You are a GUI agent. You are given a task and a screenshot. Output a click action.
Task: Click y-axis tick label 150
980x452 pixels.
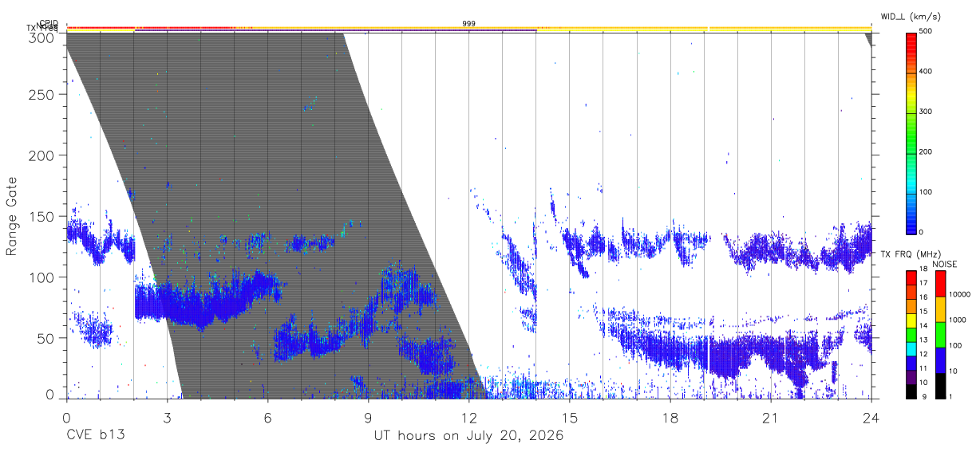(x=41, y=216)
